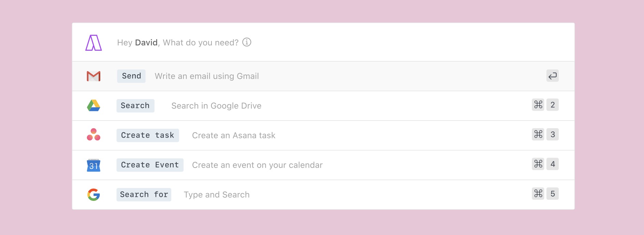Click the purple launcher logo icon
Viewport: 644px width, 235px height.
[93, 43]
